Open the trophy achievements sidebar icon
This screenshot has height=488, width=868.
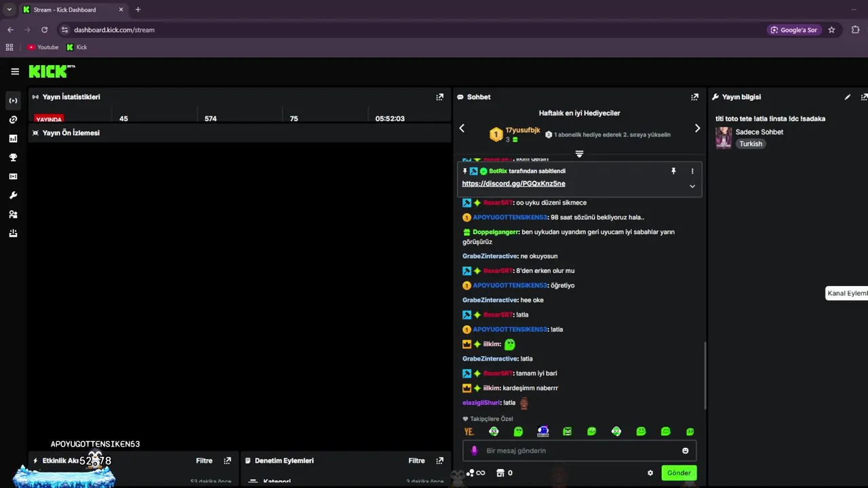(13, 157)
